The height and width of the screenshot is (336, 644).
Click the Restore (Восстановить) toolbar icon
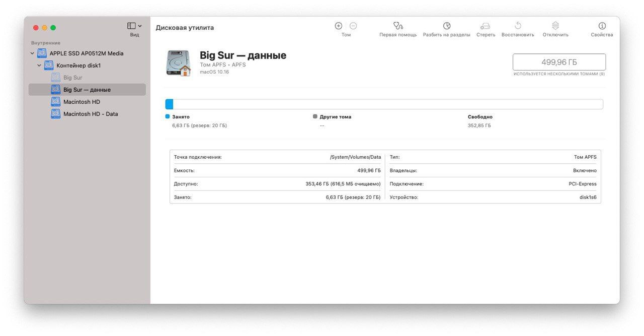coord(518,26)
